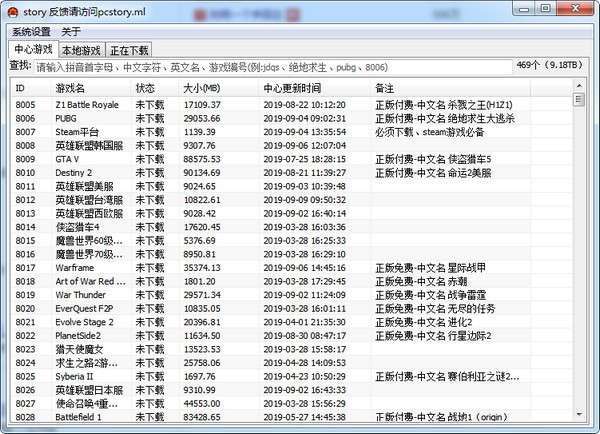The image size is (600, 434).
Task: Click update time 2019-04-01 21:35:30
Action: (304, 322)
